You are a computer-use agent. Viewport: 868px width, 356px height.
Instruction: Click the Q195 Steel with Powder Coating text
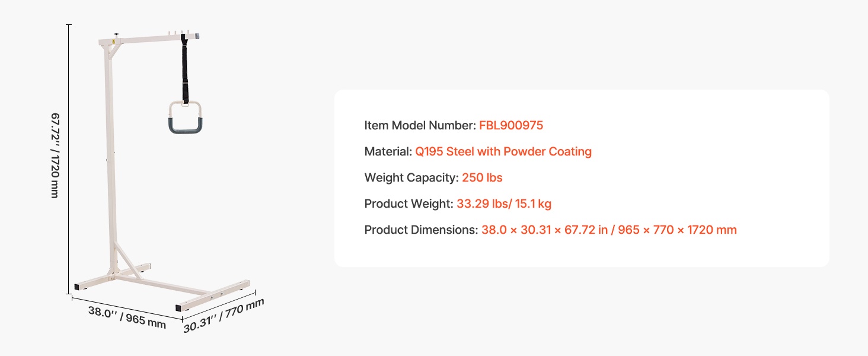[x=503, y=151]
